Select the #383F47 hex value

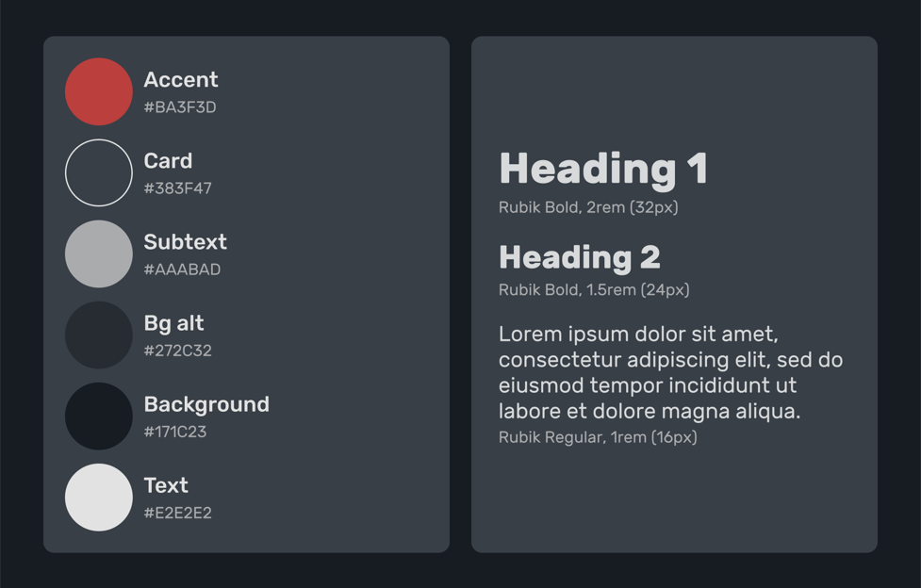[177, 188]
